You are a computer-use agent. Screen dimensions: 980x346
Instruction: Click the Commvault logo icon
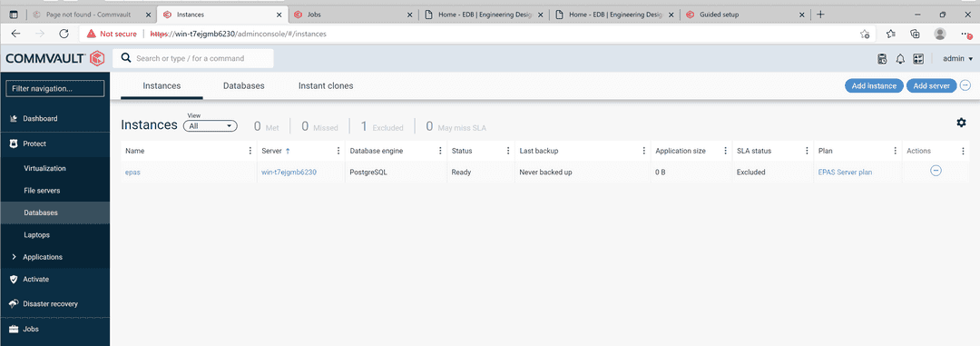[x=97, y=58]
